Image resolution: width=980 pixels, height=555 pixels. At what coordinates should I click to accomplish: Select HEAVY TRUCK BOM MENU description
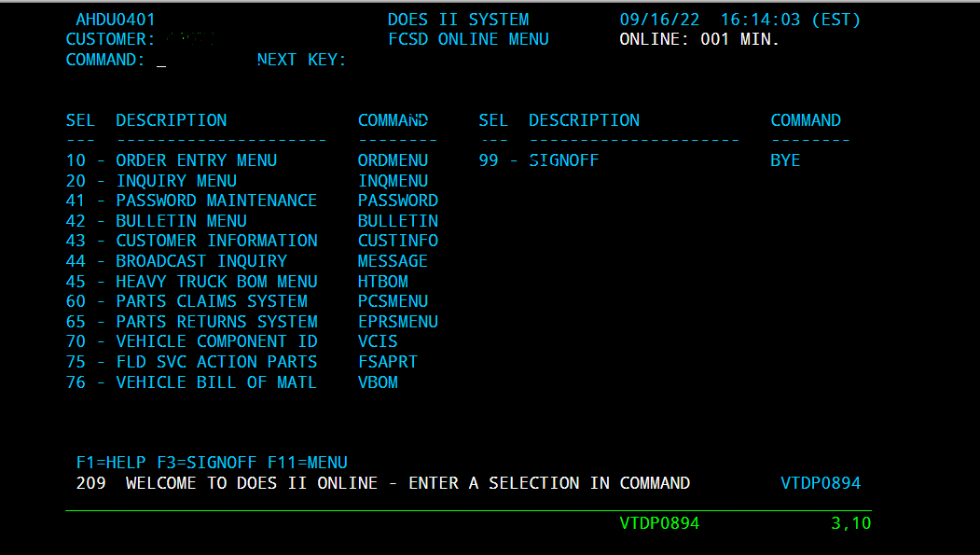[x=216, y=282]
